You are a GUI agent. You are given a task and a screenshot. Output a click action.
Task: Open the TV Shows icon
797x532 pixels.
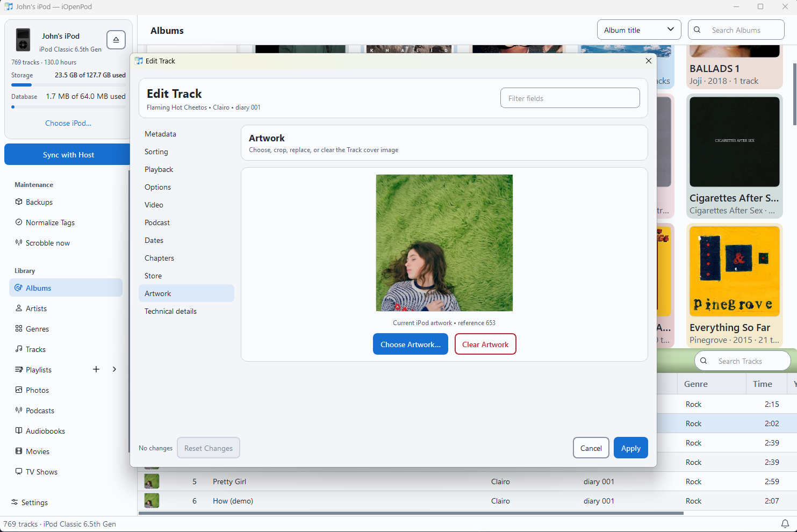coord(19,472)
